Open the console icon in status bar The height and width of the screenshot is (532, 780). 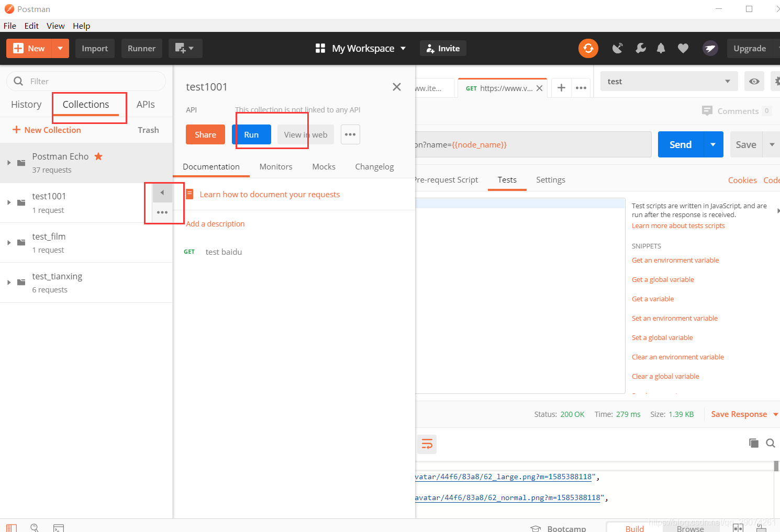pyautogui.click(x=59, y=528)
